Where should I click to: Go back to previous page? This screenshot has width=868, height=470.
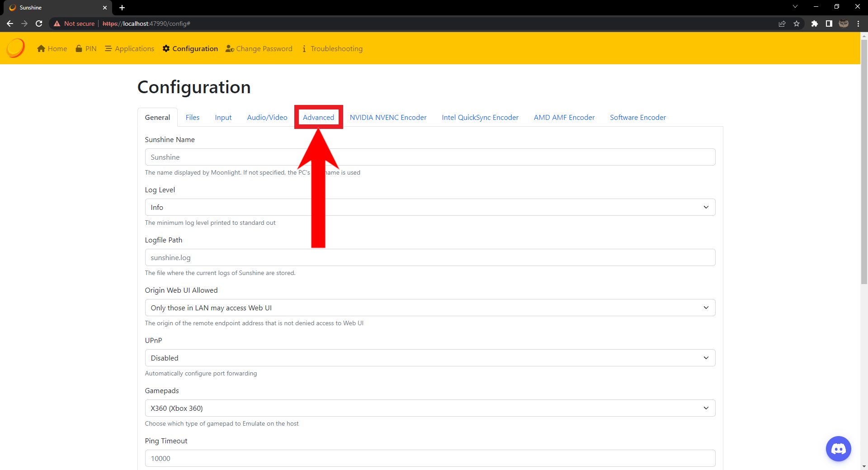click(10, 24)
